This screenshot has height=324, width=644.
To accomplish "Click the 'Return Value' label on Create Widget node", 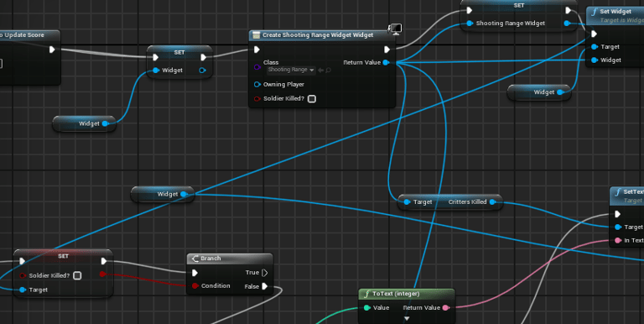I will pos(362,62).
